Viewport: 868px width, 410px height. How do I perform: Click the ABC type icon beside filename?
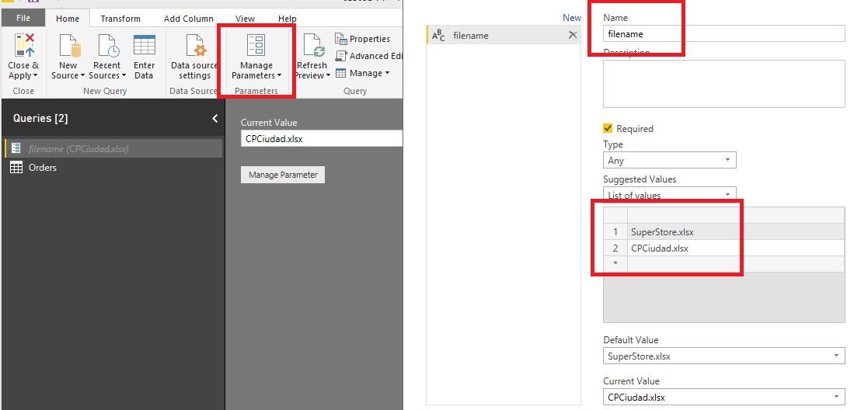(x=438, y=36)
